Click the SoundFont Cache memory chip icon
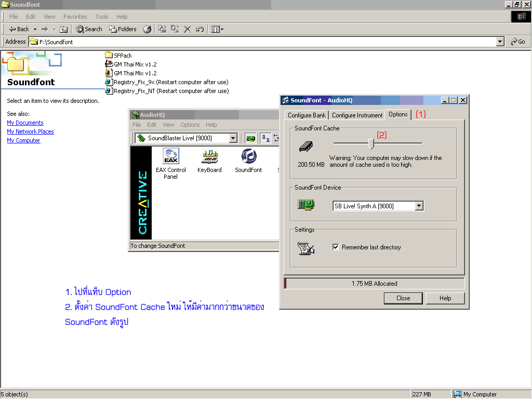The height and width of the screenshot is (399, 532). click(x=306, y=146)
